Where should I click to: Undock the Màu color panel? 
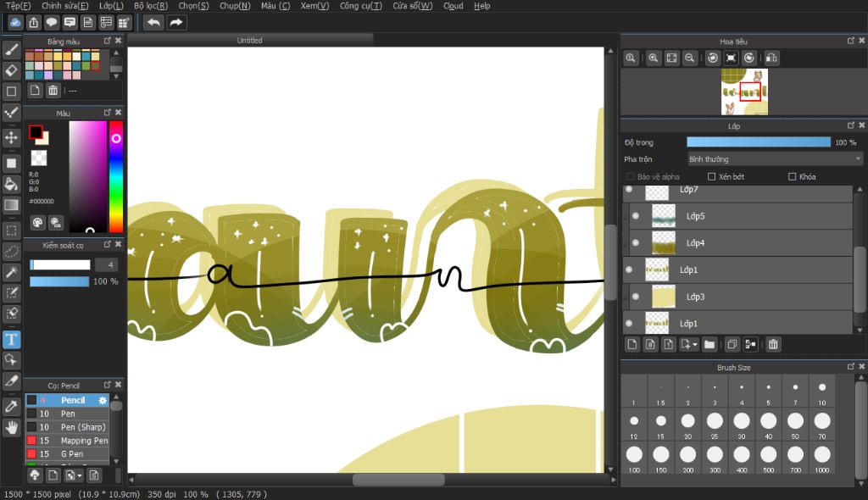point(108,113)
